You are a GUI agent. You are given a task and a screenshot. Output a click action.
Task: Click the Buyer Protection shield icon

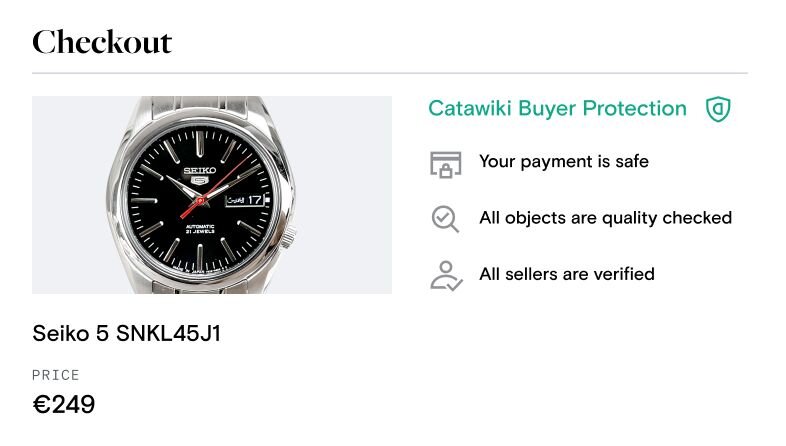718,109
